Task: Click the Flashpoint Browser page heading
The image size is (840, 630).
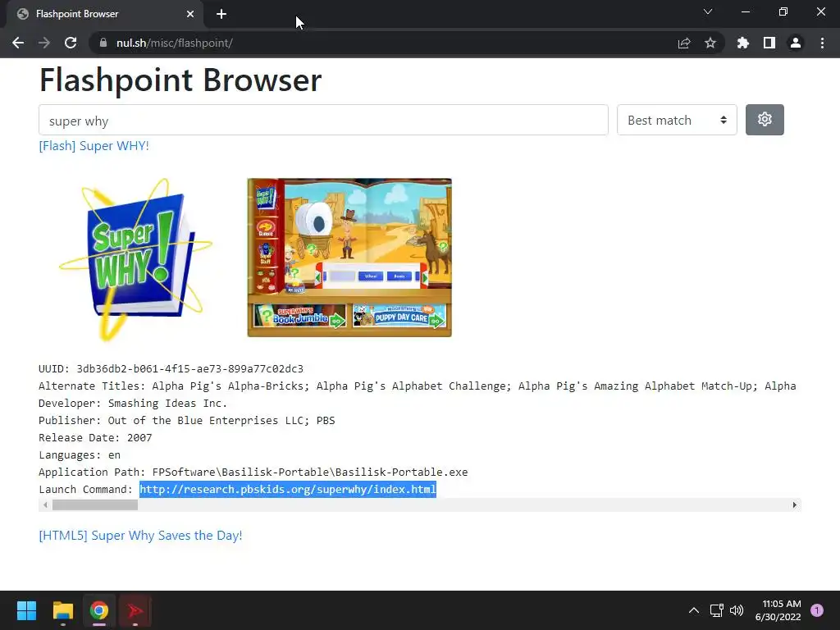Action: pyautogui.click(x=180, y=80)
